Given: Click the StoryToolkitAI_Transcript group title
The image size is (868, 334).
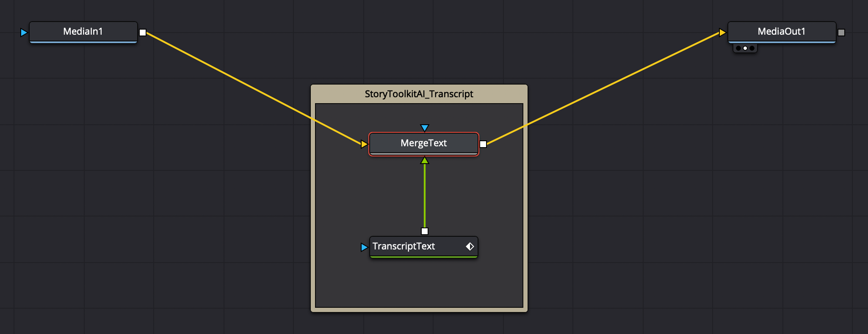Looking at the screenshot, I should 419,94.
